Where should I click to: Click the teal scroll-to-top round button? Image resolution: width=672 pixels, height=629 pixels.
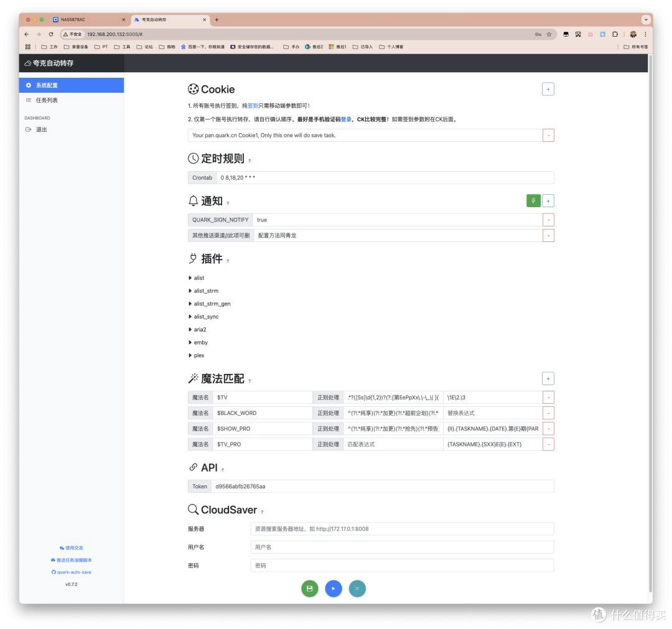[357, 589]
